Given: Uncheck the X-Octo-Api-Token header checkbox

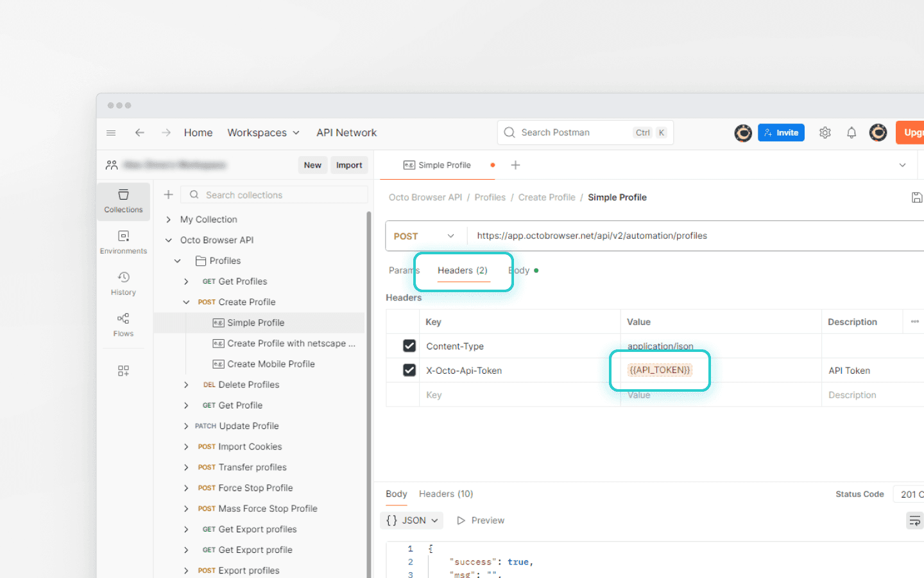Looking at the screenshot, I should (409, 370).
